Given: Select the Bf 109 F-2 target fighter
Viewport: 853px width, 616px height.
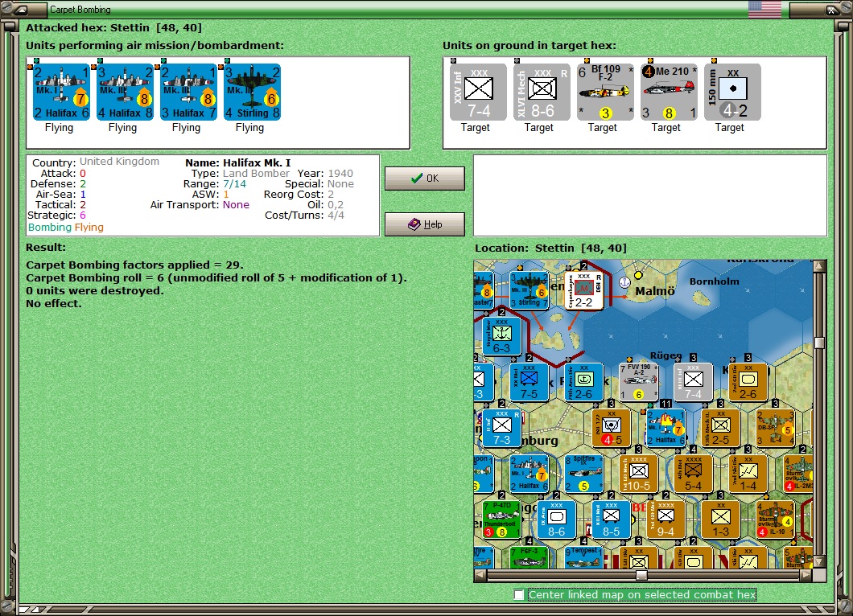Looking at the screenshot, I should point(605,92).
